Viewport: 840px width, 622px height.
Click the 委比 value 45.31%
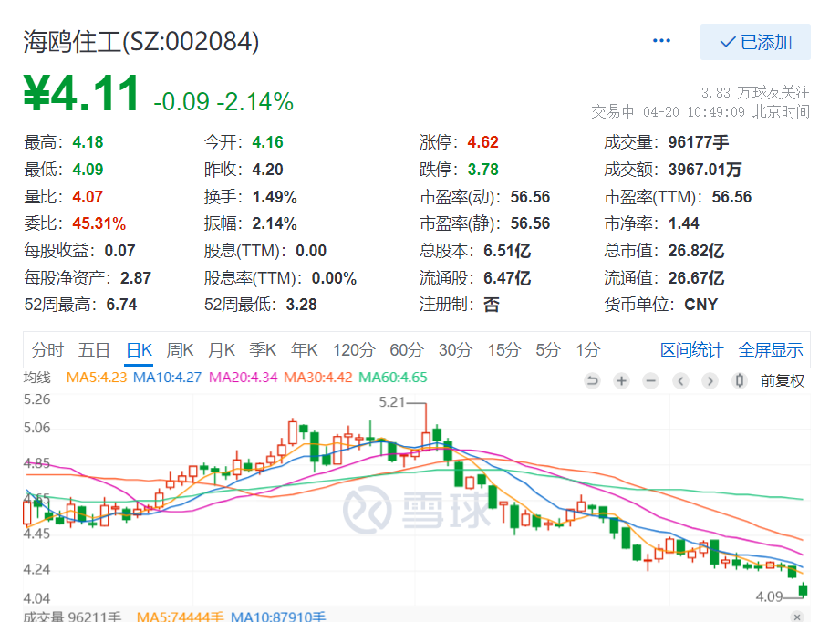[99, 223]
